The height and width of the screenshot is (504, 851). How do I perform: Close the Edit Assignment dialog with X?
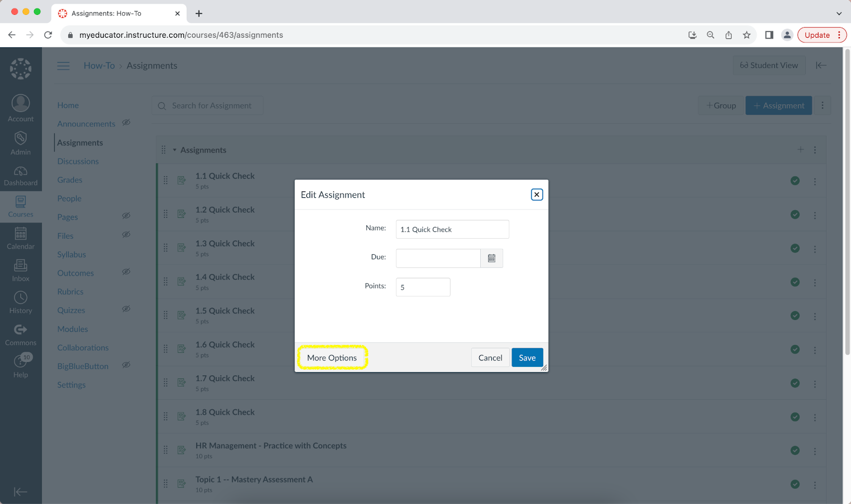537,195
